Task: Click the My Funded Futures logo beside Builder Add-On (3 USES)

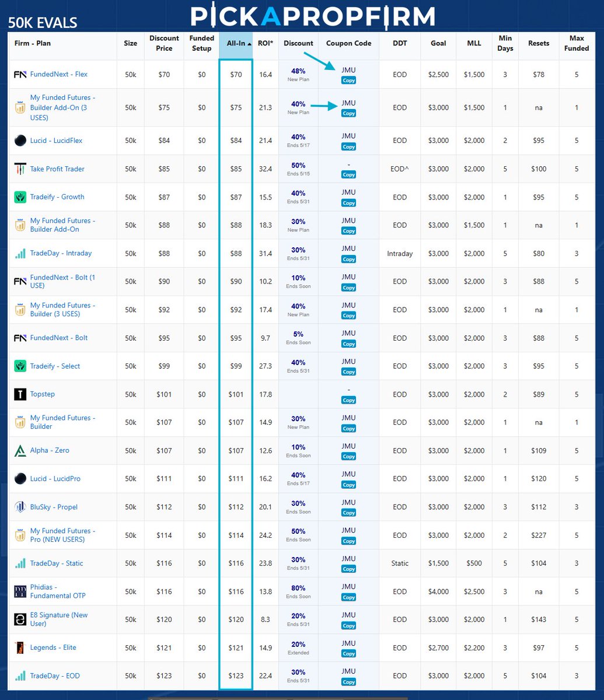Action: (x=20, y=107)
